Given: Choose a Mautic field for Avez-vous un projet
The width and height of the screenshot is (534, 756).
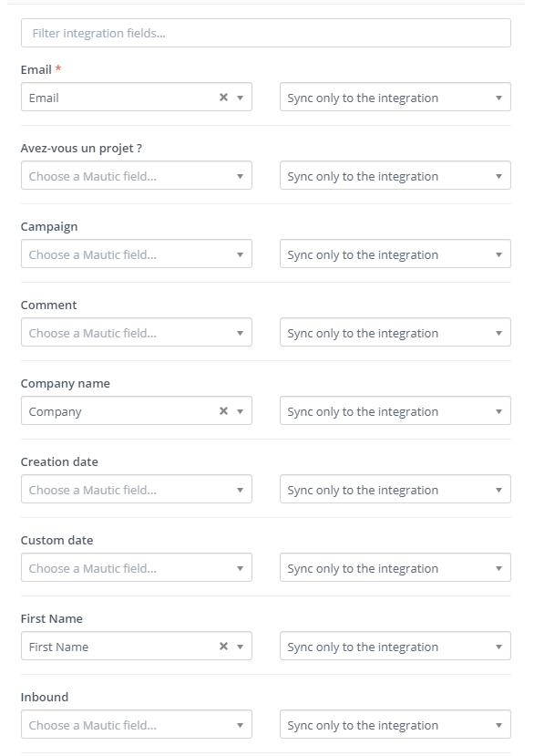Looking at the screenshot, I should [137, 176].
